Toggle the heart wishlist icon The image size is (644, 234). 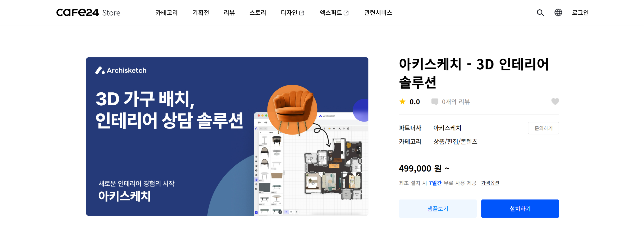(x=555, y=102)
